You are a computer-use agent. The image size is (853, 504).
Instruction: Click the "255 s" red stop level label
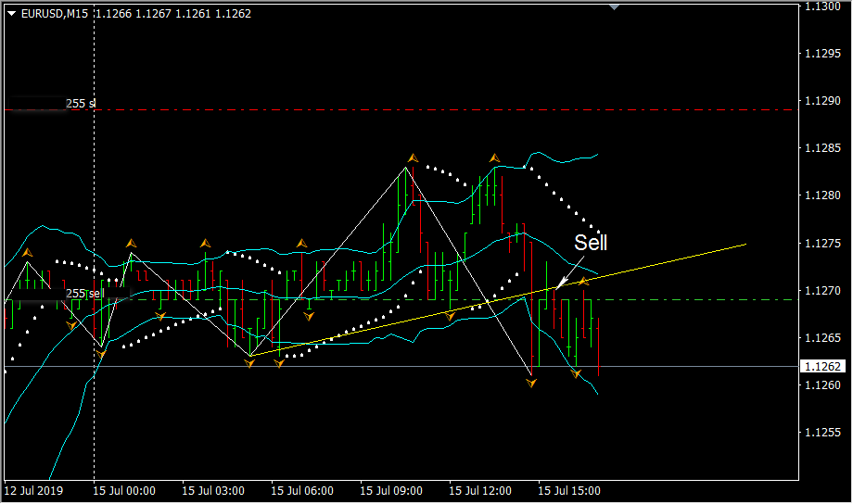(81, 103)
